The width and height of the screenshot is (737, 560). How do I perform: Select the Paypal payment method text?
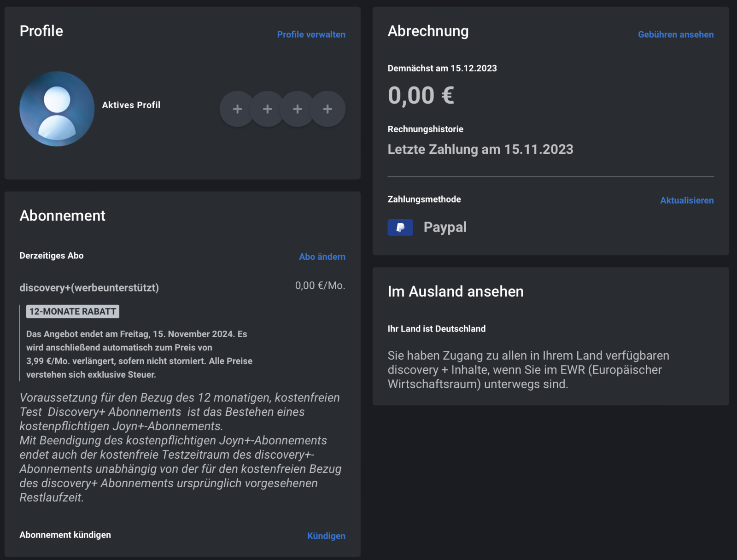coord(445,227)
